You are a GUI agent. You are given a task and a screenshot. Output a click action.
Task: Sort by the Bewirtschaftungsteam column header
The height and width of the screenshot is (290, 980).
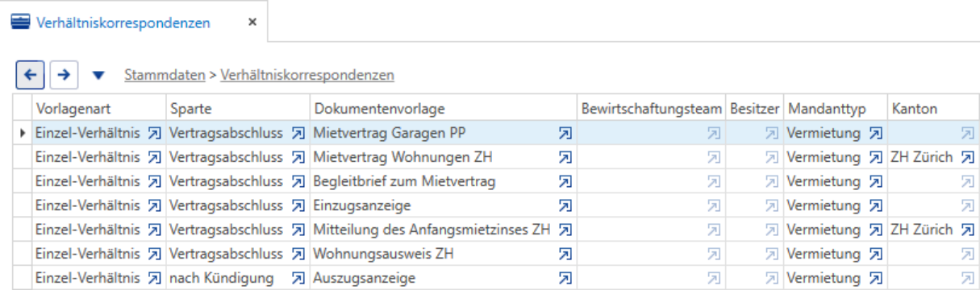650,108
